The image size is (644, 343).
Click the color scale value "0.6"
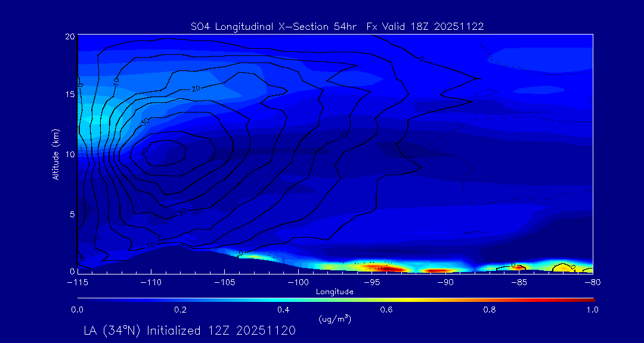click(x=386, y=310)
